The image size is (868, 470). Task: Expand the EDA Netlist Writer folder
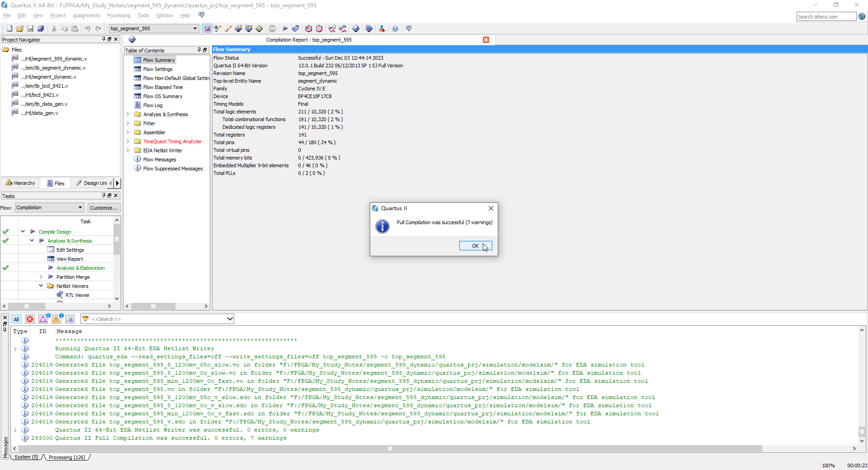127,150
